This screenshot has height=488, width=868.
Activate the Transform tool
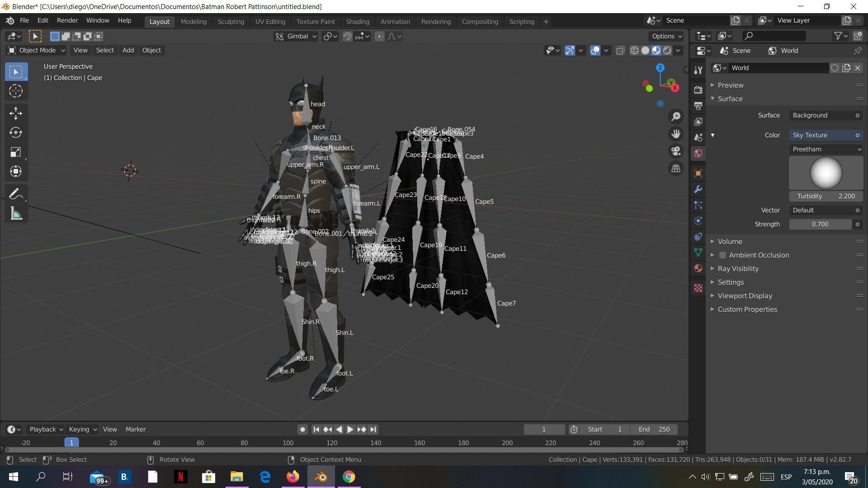coord(16,171)
